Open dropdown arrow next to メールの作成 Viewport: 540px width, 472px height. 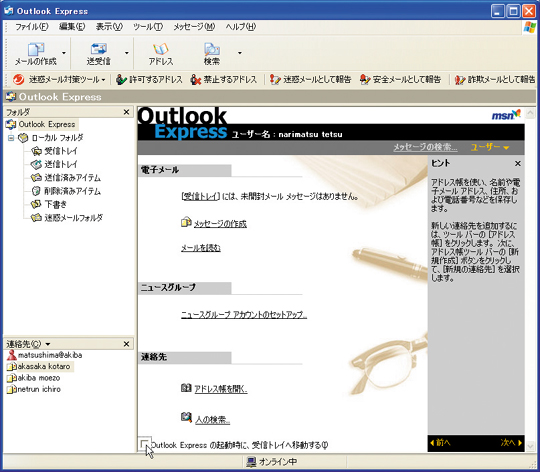click(64, 53)
